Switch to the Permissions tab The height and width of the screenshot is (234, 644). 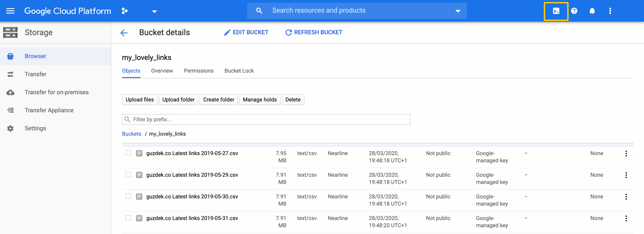(x=198, y=71)
